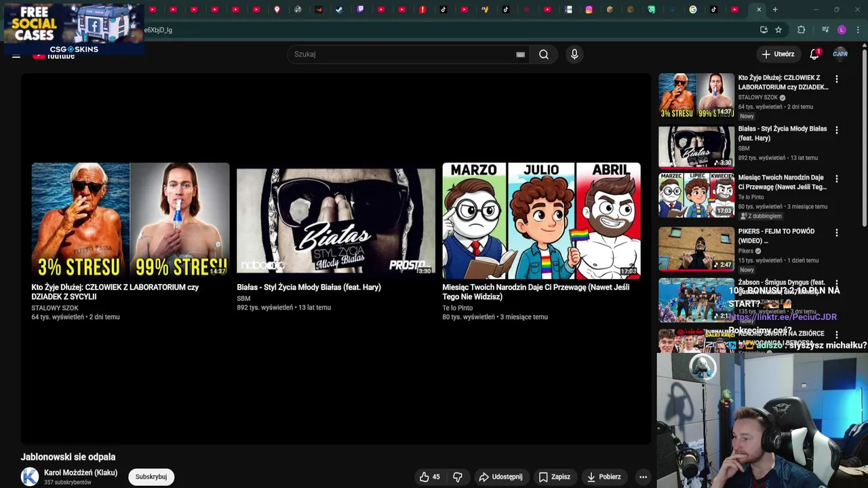Click 'Z dubbingiem' badge in sidebar
Screen dimensions: 868x488
click(x=761, y=216)
